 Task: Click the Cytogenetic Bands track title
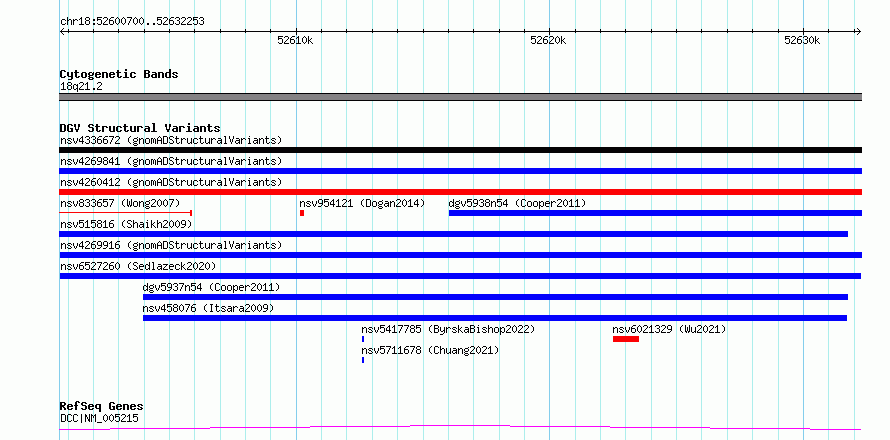tap(119, 74)
